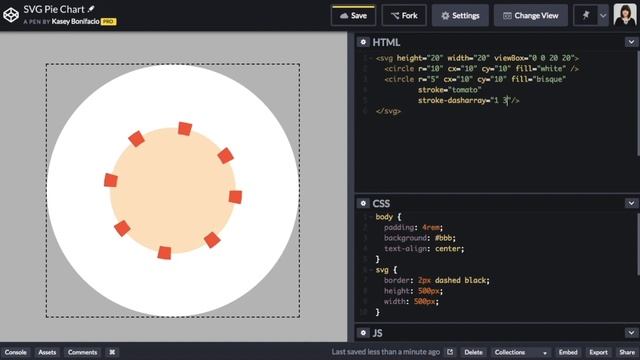This screenshot has height=360, width=640.
Task: Click stroke-dasharray line in HTML editor
Action: click(x=468, y=100)
